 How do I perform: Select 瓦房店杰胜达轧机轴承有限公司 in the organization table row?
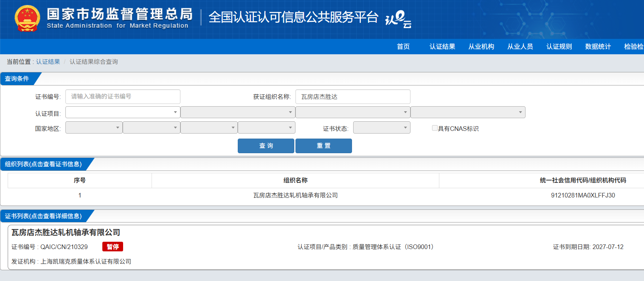click(295, 195)
